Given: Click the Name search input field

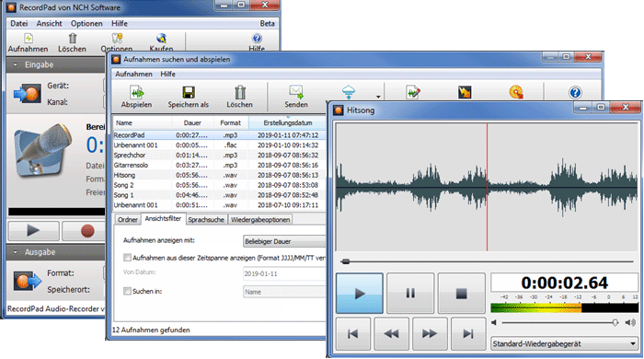Looking at the screenshot, I should (284, 292).
